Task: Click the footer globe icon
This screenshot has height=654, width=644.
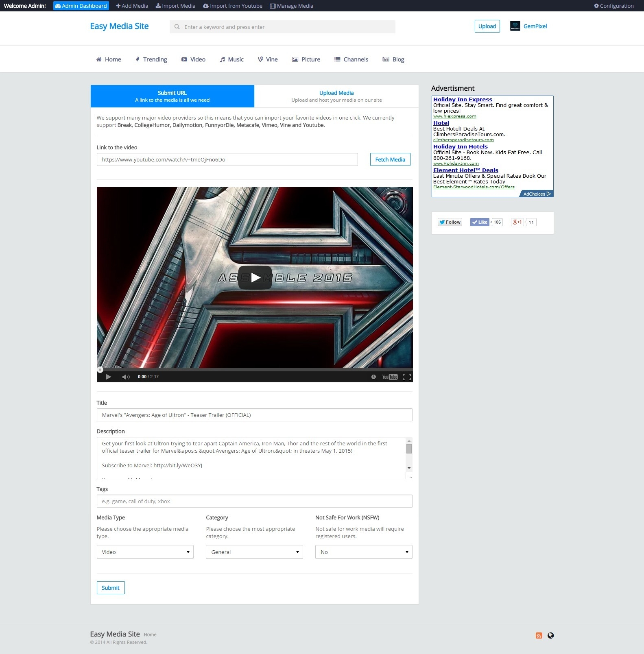Action: click(x=550, y=636)
